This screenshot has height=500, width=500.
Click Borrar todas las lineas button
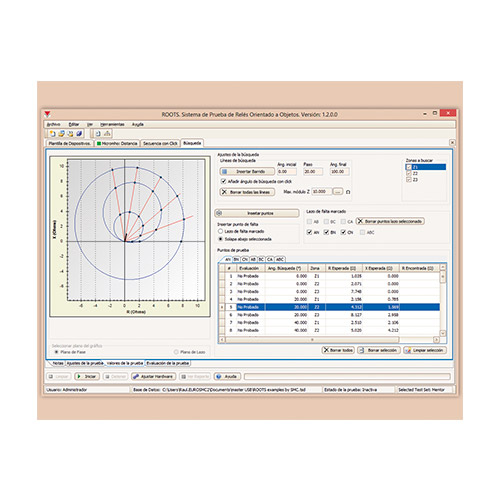pyautogui.click(x=247, y=192)
